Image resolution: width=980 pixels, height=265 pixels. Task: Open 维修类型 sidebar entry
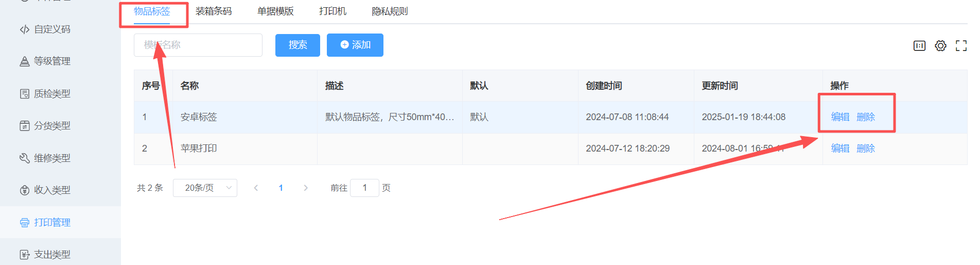tap(51, 158)
